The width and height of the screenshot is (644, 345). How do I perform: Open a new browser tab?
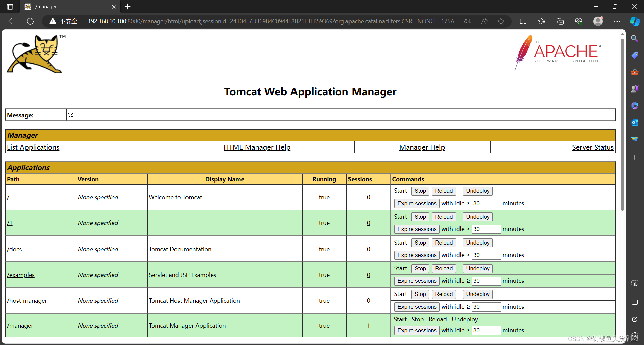tap(128, 7)
